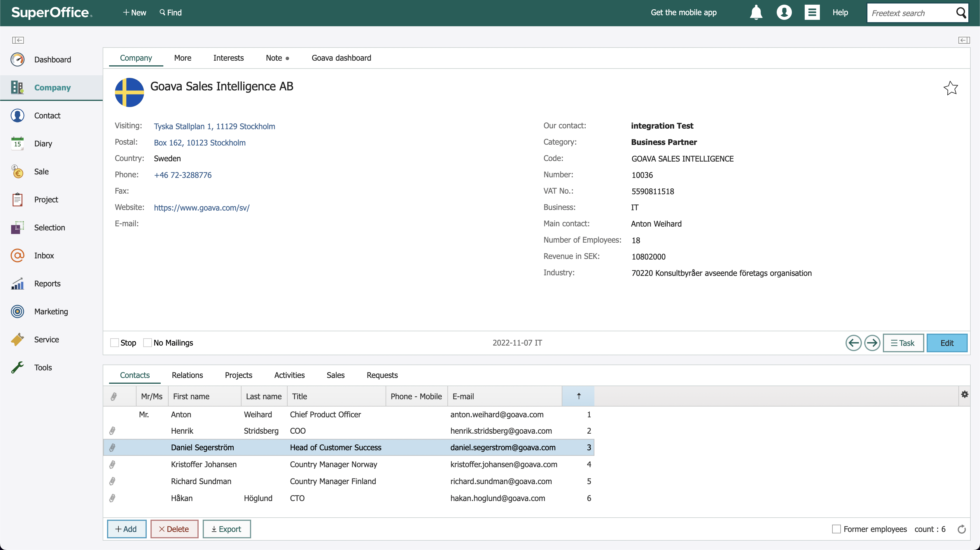Viewport: 980px width, 550px height.
Task: Select the Kristoffer Johansen contact row
Action: 349,465
